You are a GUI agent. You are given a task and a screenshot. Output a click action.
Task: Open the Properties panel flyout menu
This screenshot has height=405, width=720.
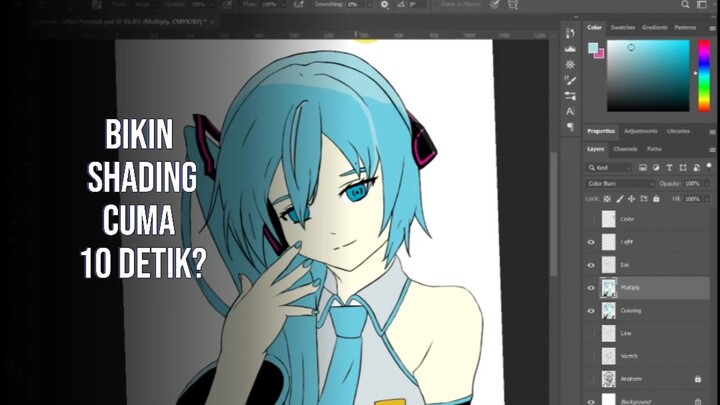click(x=712, y=132)
